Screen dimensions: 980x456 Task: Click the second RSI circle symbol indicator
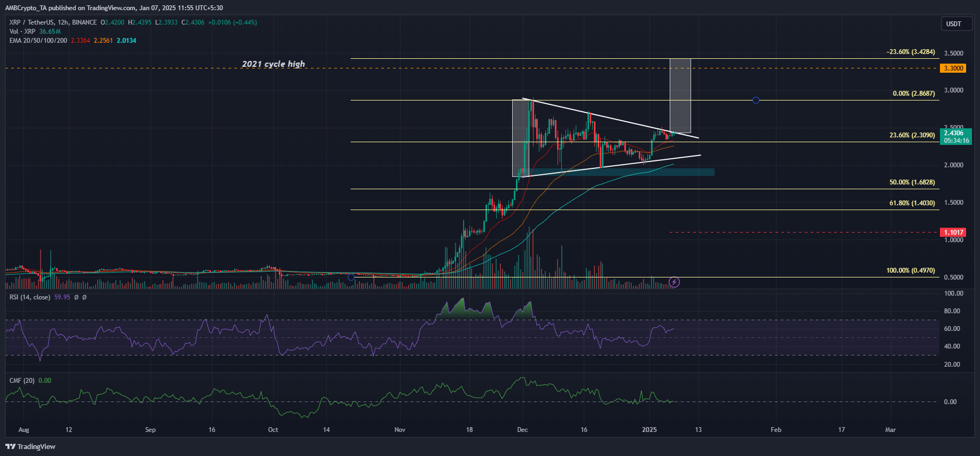(84, 297)
